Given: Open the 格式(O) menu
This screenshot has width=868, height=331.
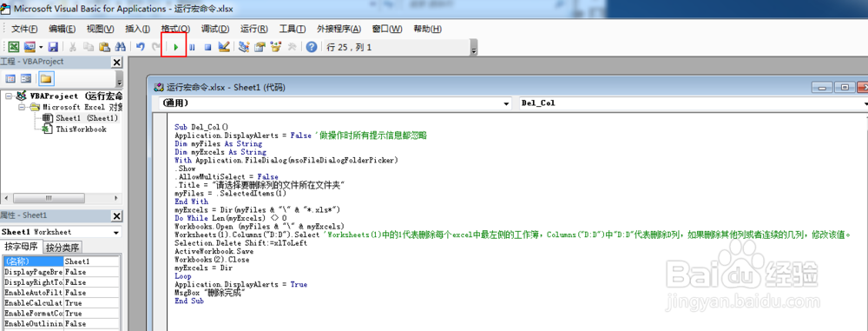Looking at the screenshot, I should (175, 29).
